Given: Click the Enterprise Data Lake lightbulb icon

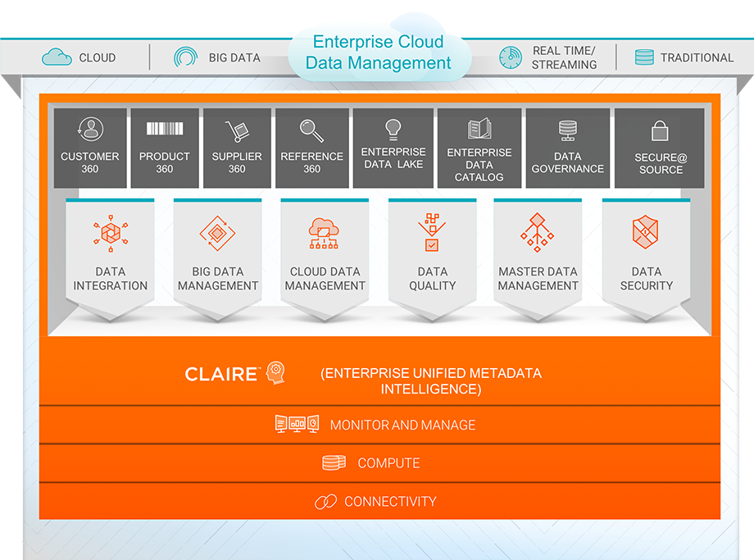Looking at the screenshot, I should (x=393, y=130).
